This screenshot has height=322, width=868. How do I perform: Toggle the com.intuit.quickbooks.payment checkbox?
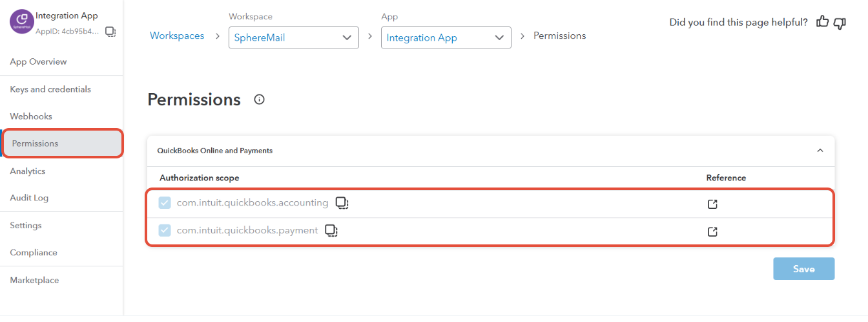click(x=165, y=230)
